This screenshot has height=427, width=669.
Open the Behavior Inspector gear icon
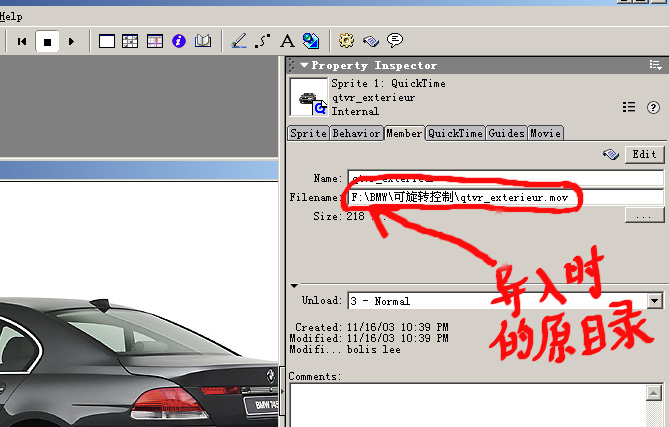pos(346,41)
